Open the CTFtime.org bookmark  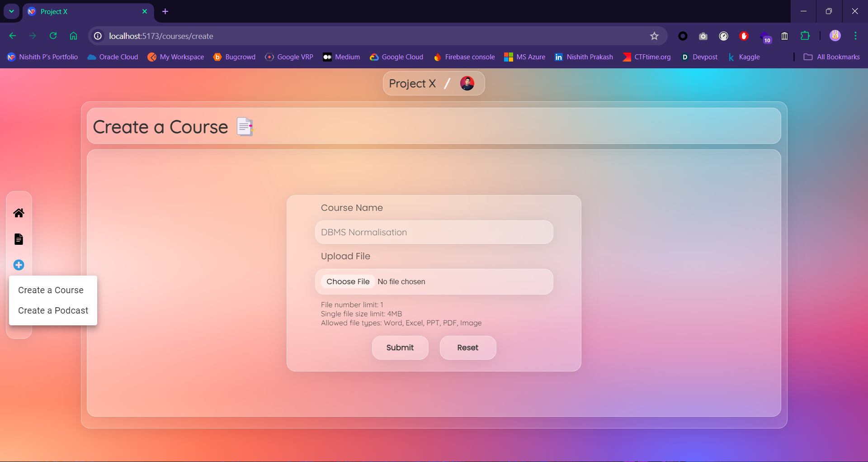(646, 57)
